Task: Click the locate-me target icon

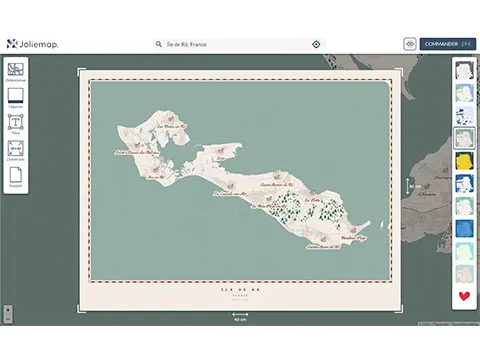Action: coord(316,44)
